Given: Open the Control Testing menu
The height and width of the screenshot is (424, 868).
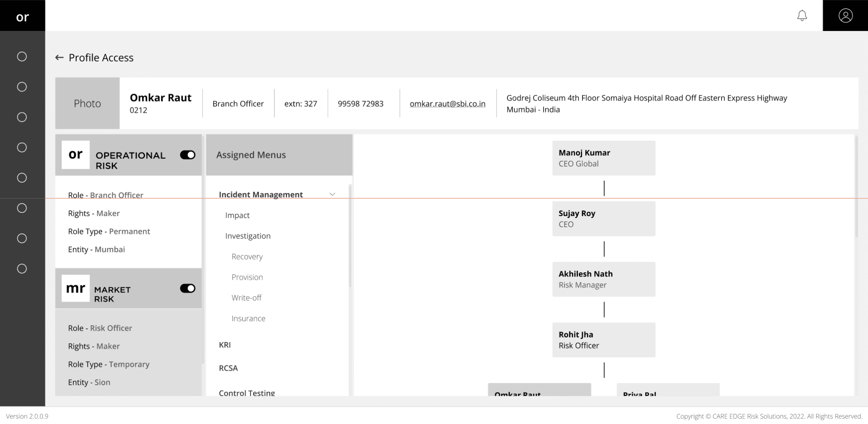Looking at the screenshot, I should pyautogui.click(x=247, y=393).
